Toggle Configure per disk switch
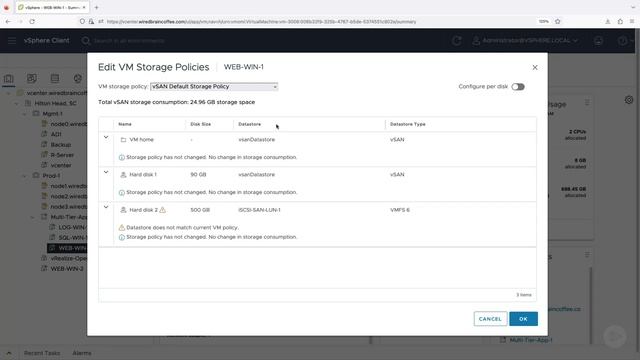640x360 pixels. [518, 87]
